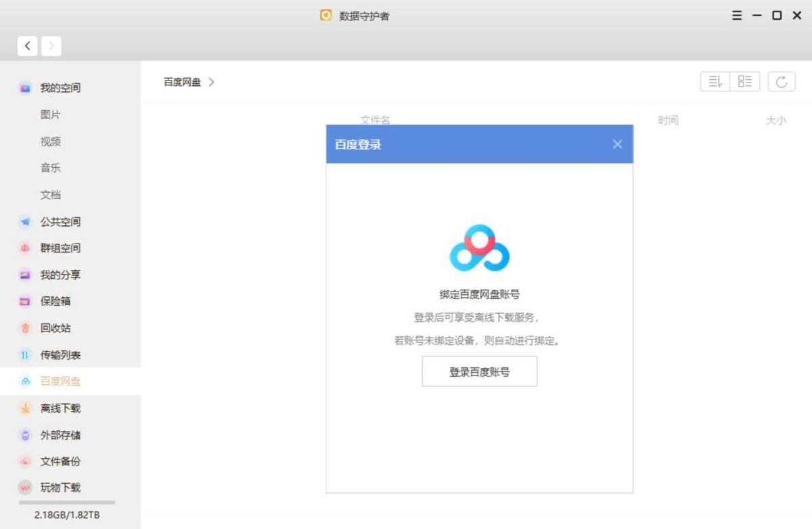This screenshot has height=529, width=812.
Task: Click the 登录百度账号 button
Action: pyautogui.click(x=480, y=371)
